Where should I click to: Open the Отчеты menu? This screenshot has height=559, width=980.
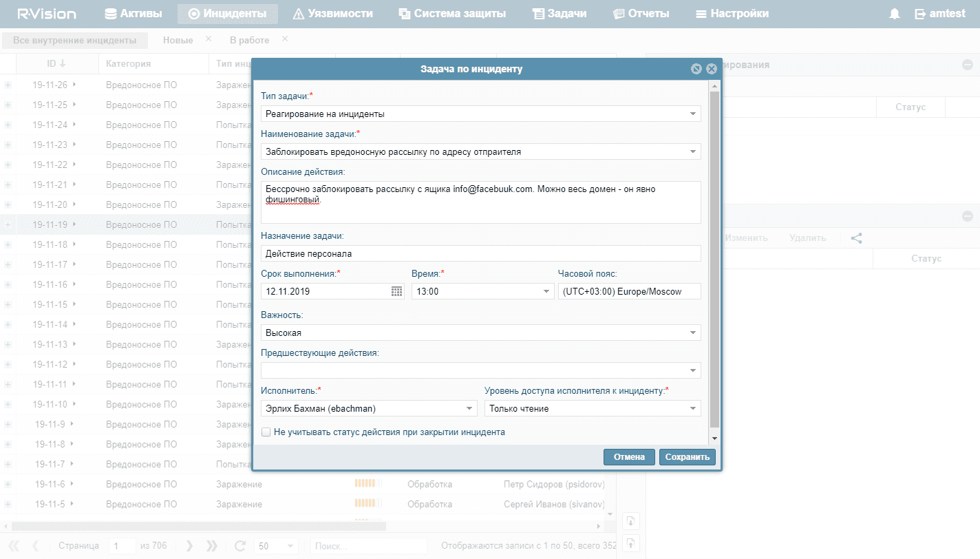641,14
